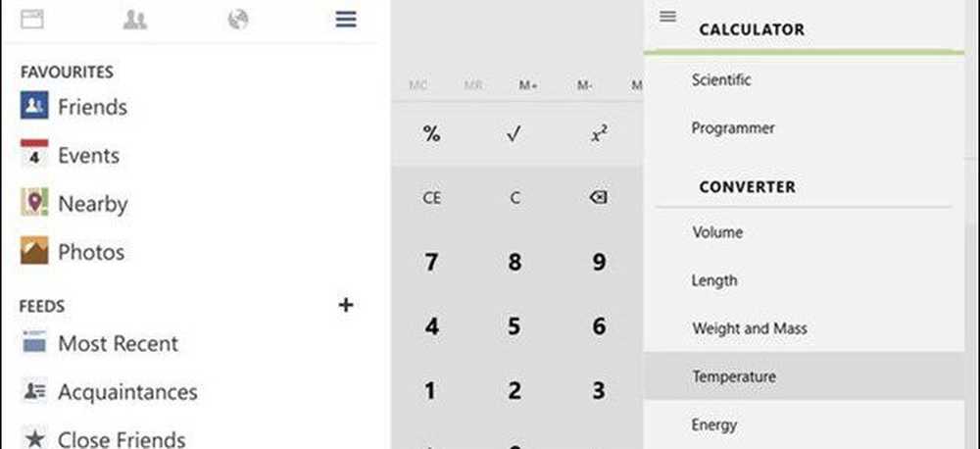
Task: Select the Weight and Mass converter
Action: coord(750,328)
